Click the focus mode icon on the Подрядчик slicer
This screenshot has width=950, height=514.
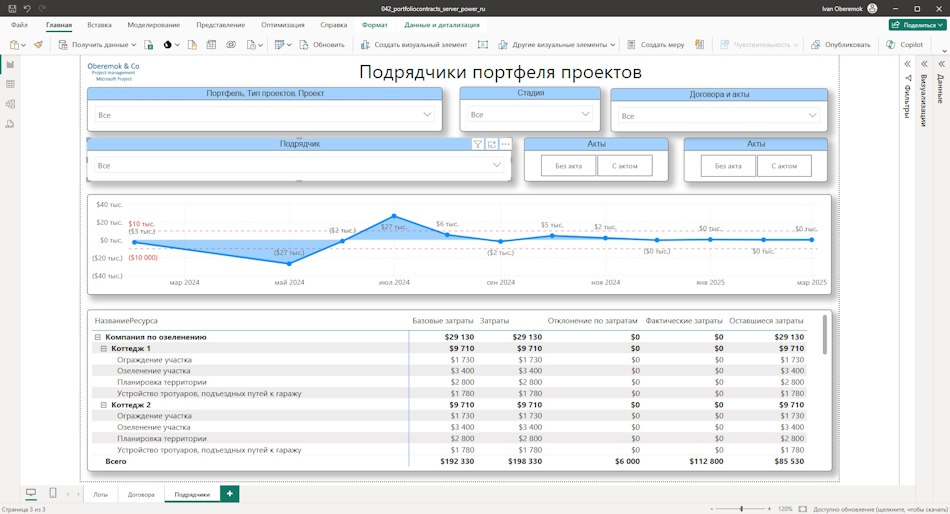(x=492, y=144)
